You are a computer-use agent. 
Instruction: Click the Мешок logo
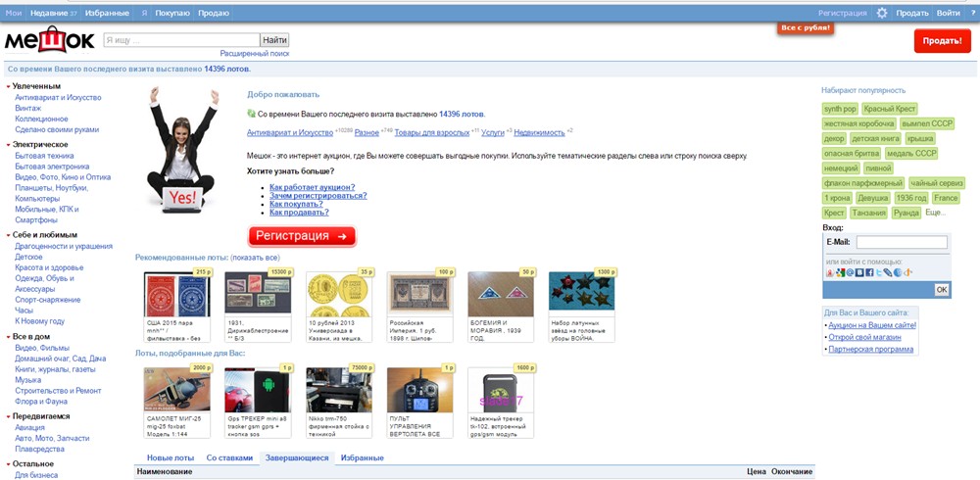tap(49, 40)
